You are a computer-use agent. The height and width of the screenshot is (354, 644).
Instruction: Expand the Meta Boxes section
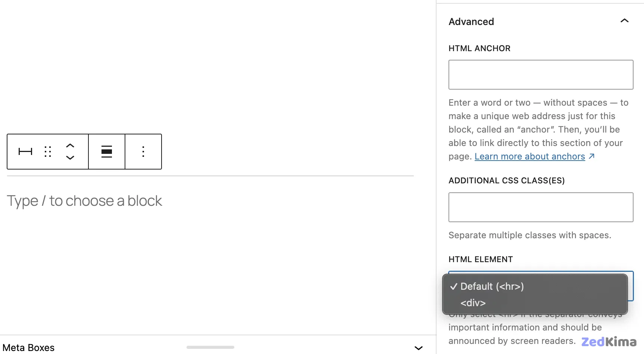(418, 348)
